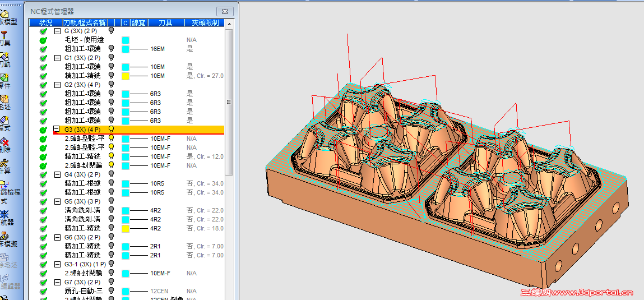Collapse the G3-1 (3X) (1 P) toolpath group
Viewport: 644px width, 300px height.
pos(57,264)
